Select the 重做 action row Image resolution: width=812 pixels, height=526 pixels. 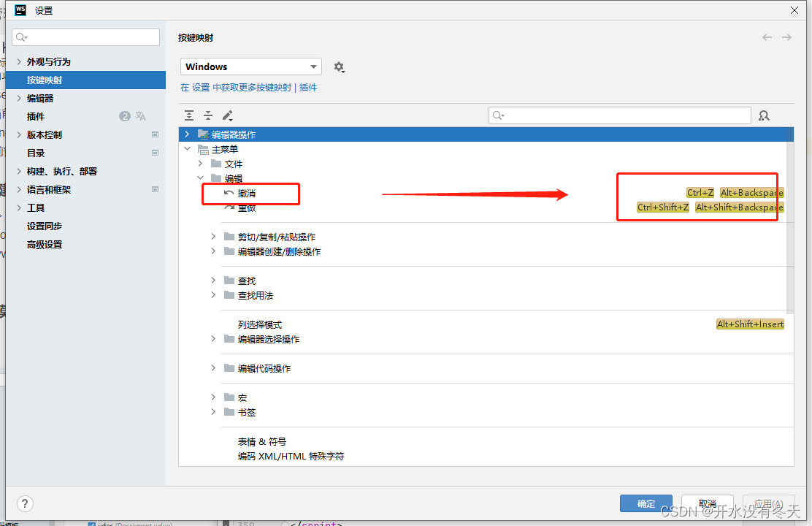pos(486,207)
